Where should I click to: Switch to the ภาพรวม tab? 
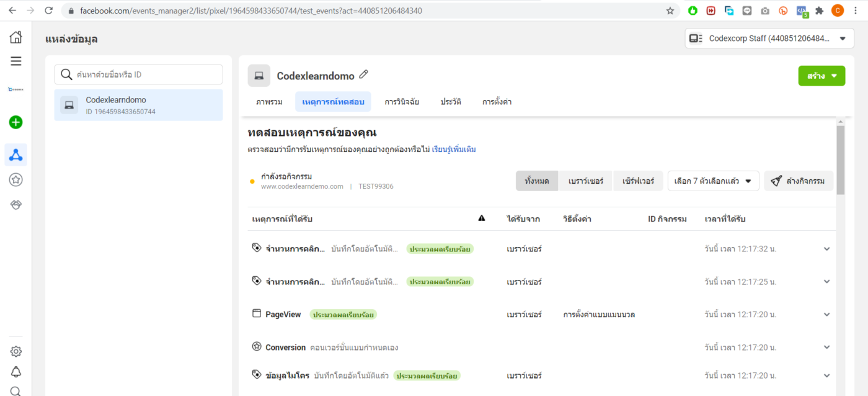pos(269,102)
